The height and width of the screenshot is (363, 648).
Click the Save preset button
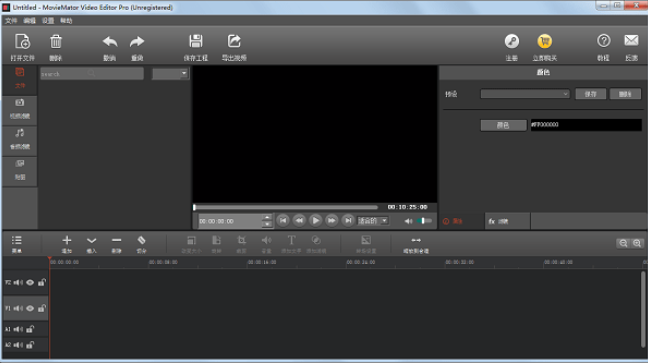click(x=591, y=94)
